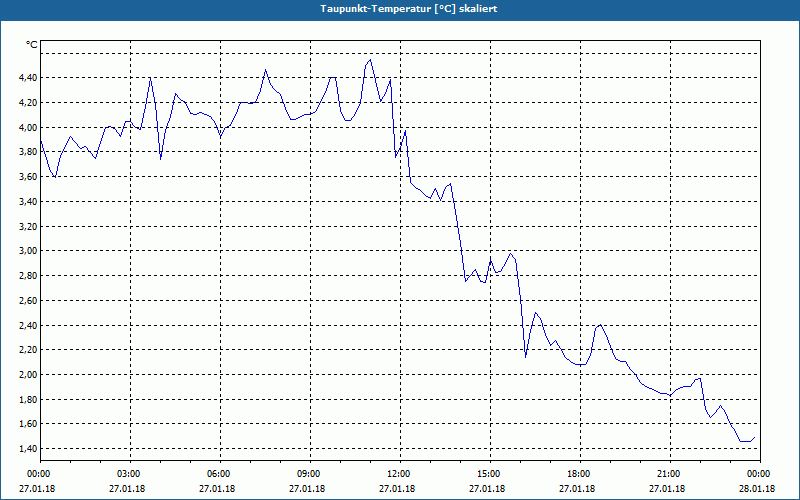The image size is (800, 500).
Task: Select the '2,00' y-axis label
Action: pyautogui.click(x=27, y=374)
